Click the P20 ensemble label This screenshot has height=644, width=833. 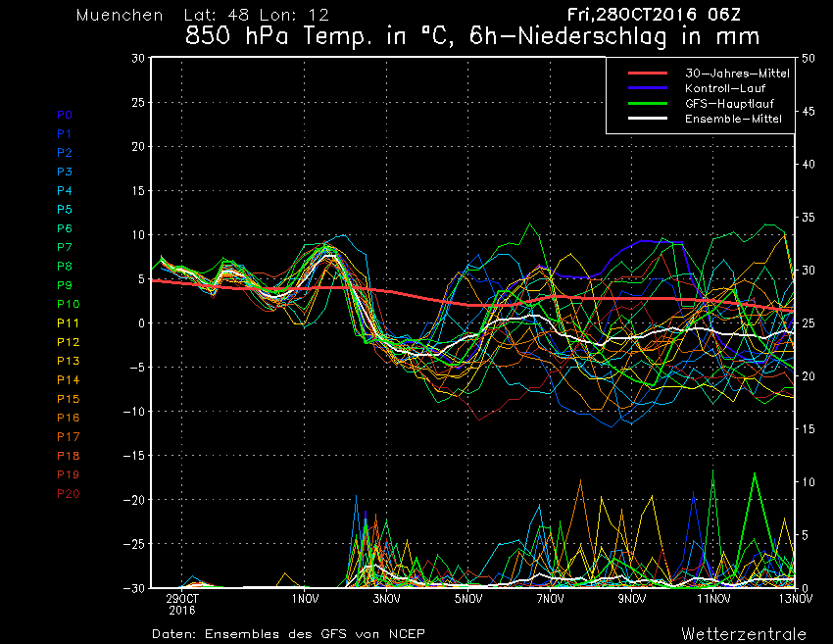[68, 494]
